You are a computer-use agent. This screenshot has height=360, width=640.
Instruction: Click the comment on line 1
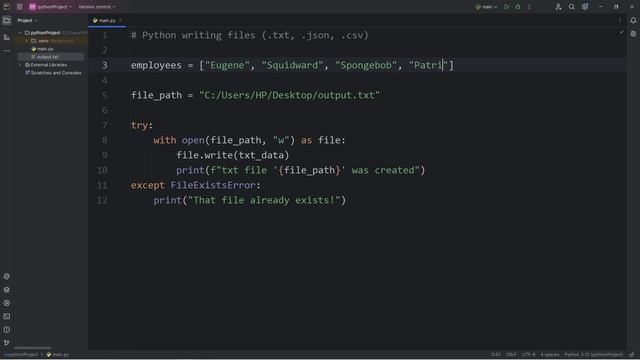coord(250,36)
